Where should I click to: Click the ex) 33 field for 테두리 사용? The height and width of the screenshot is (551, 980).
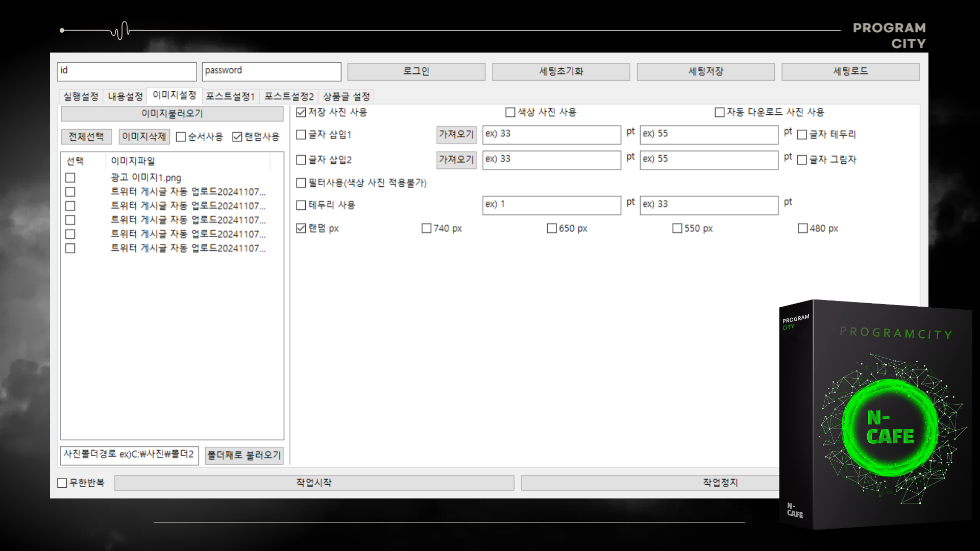[x=709, y=205]
